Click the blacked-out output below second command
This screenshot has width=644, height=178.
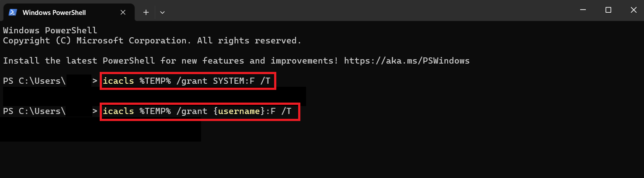[101, 132]
